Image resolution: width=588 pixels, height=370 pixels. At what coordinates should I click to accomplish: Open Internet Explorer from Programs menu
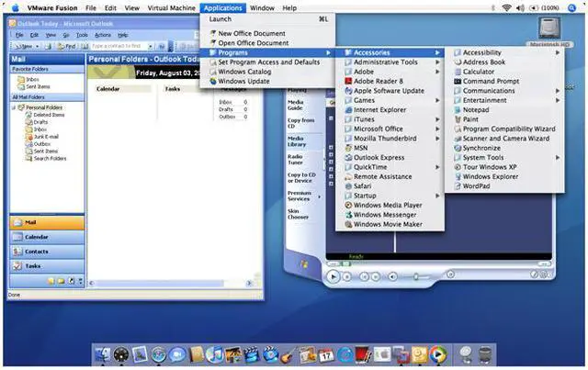pyautogui.click(x=390, y=110)
